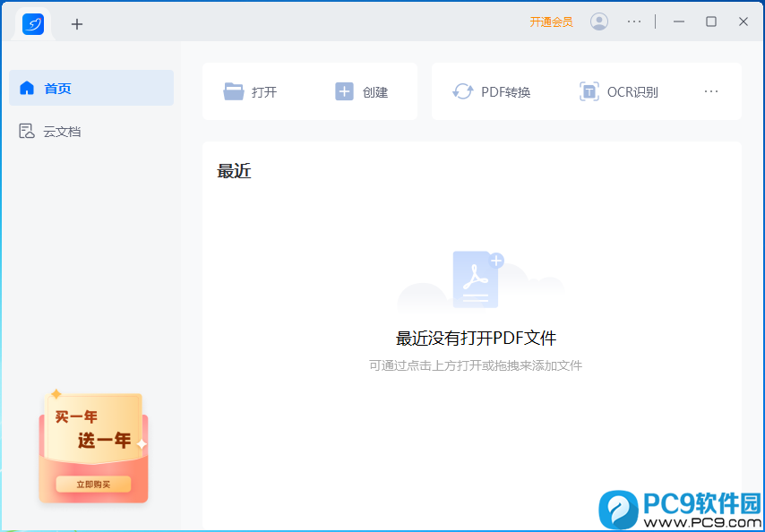
Task: Close the application window
Action: tap(743, 21)
